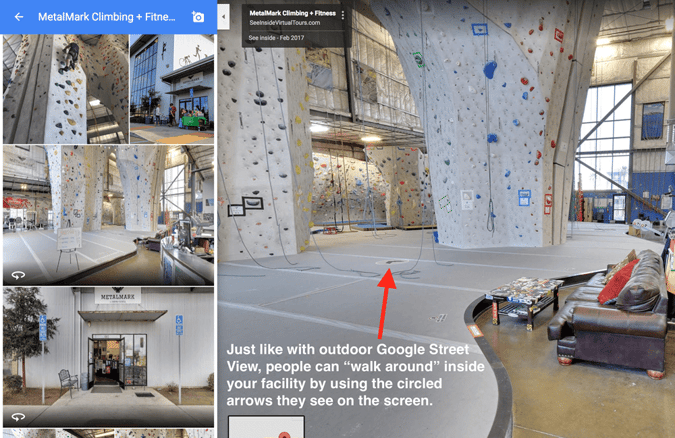Click the brown leather couch in panorama

[x=611, y=315]
